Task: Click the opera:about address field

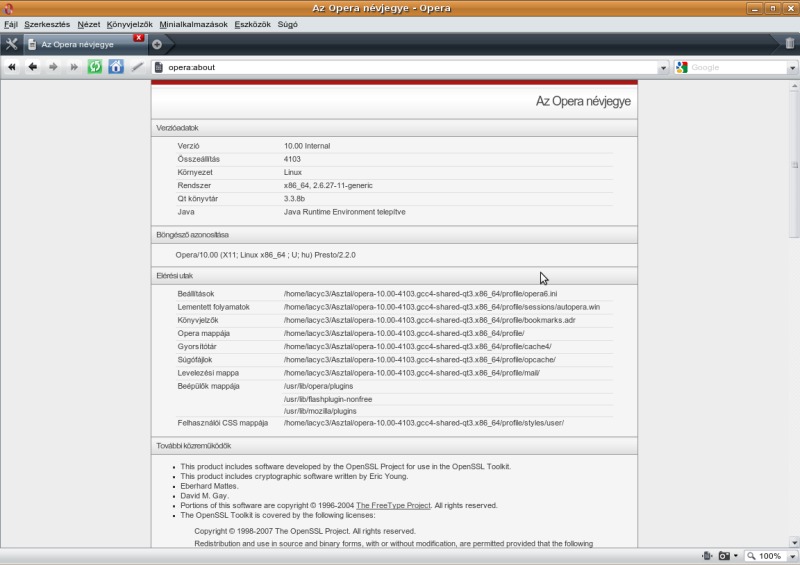Action: pyautogui.click(x=411, y=67)
